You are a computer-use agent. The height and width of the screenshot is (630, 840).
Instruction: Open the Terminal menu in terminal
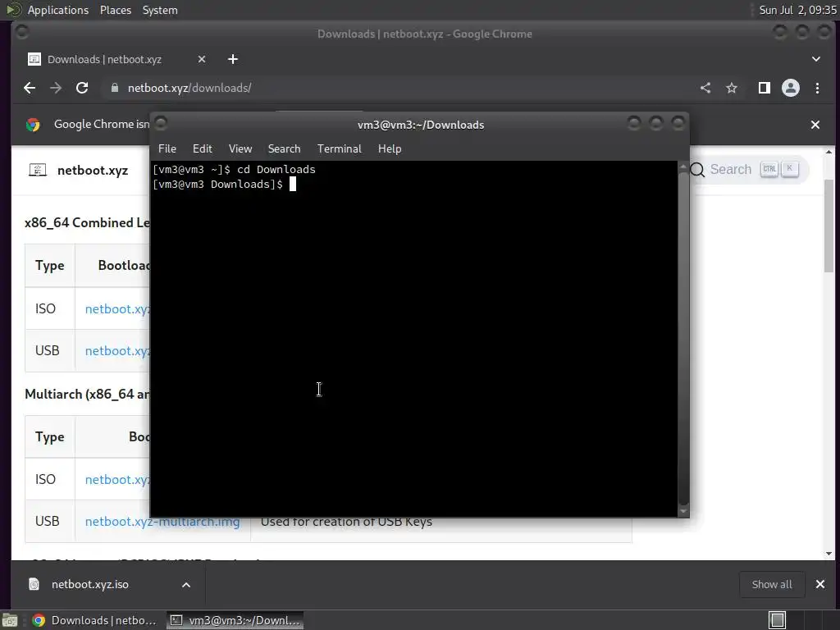[339, 149]
